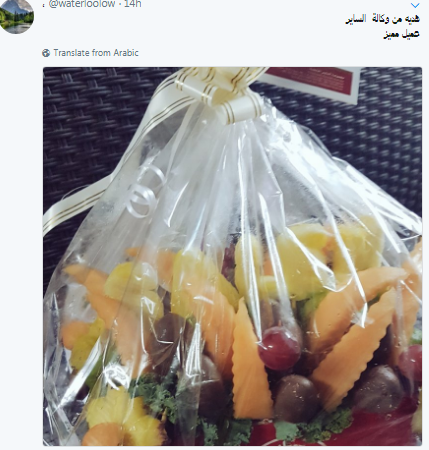Click the red gift card tag in photo
Viewport: 429px width, 450px height.
coord(312,81)
